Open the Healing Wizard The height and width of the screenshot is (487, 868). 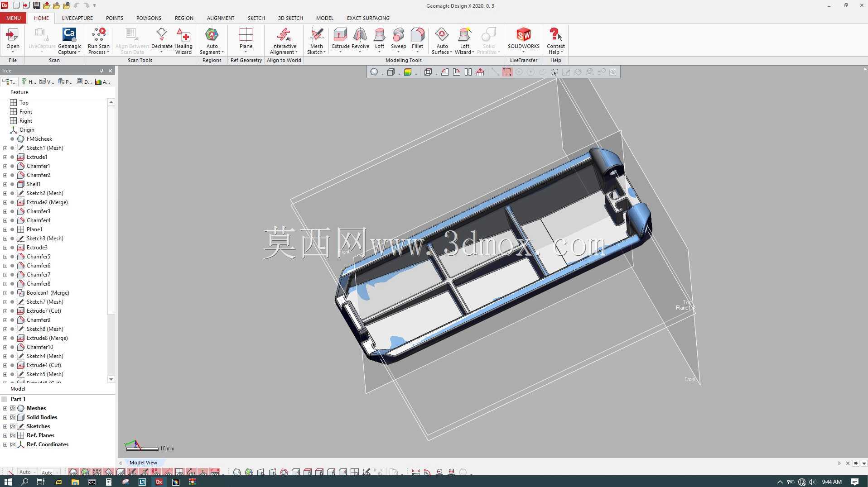[x=183, y=40]
